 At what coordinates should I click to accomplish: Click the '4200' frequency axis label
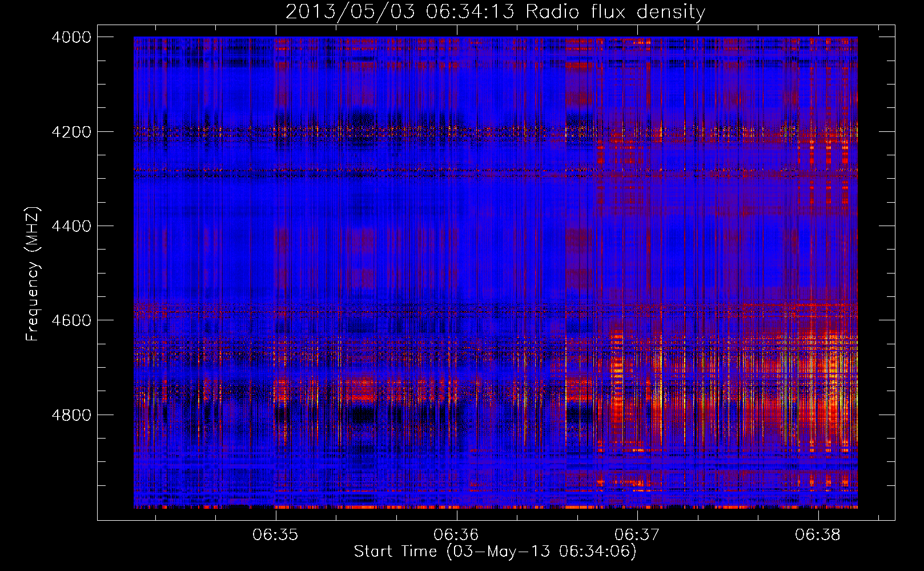pyautogui.click(x=71, y=132)
